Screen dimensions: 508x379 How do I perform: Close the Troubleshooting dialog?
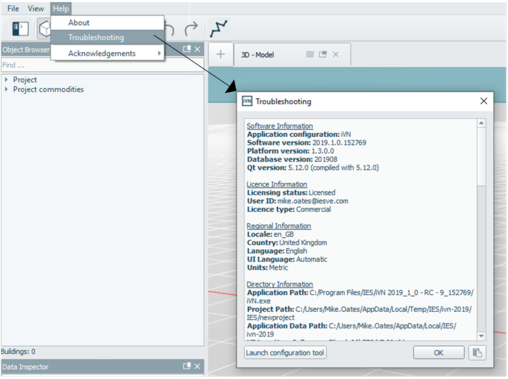(484, 101)
